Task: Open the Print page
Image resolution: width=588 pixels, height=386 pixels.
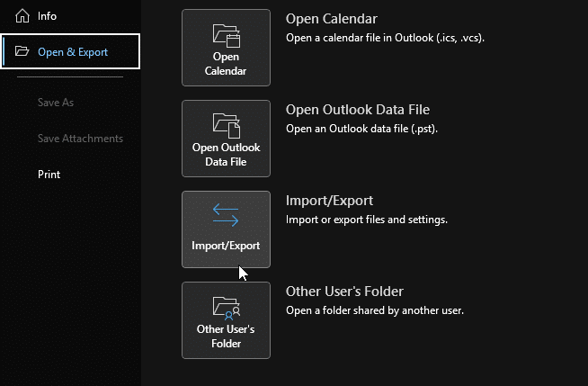Action: click(x=49, y=175)
